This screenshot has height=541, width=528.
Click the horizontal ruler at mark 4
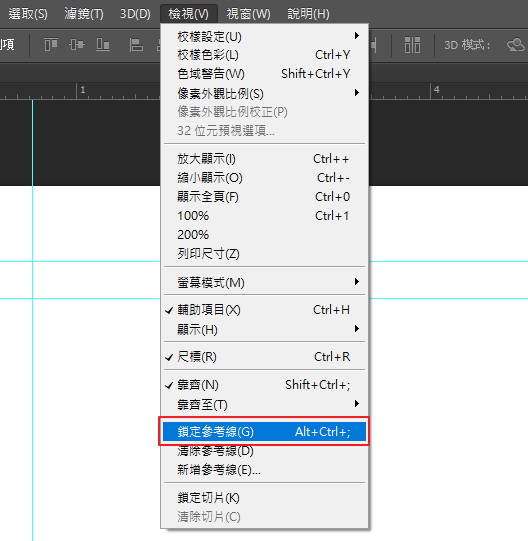pos(437,90)
